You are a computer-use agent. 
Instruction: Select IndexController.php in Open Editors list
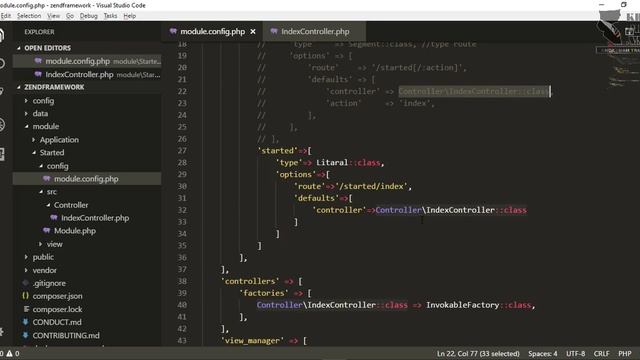pyautogui.click(x=87, y=75)
